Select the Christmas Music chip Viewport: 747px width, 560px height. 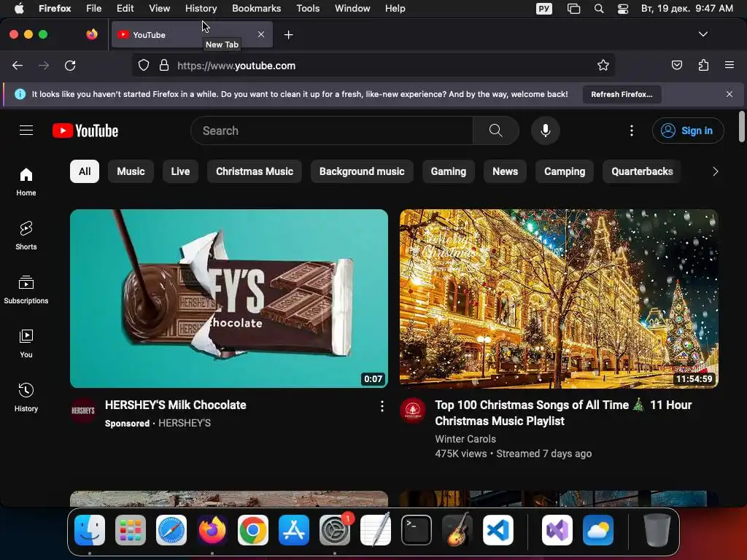pyautogui.click(x=255, y=171)
